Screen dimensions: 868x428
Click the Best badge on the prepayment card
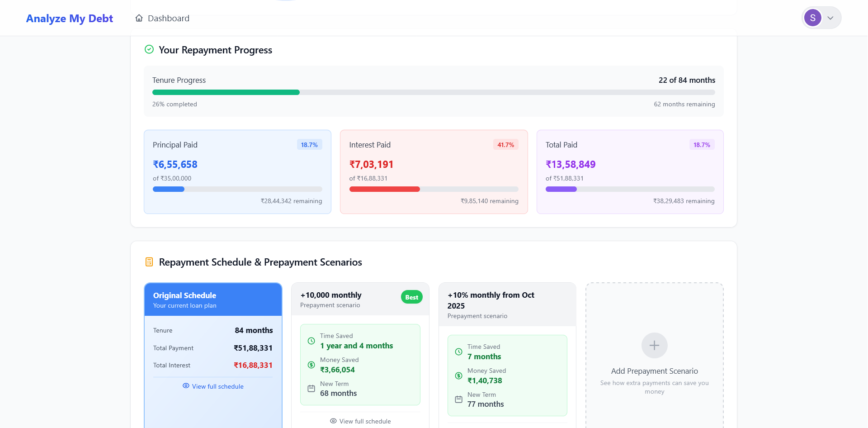point(411,297)
